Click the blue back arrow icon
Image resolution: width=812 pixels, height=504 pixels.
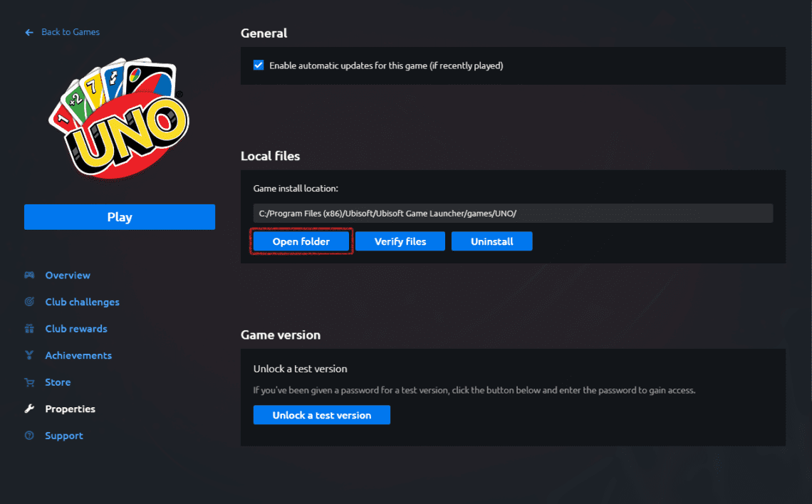pos(28,32)
